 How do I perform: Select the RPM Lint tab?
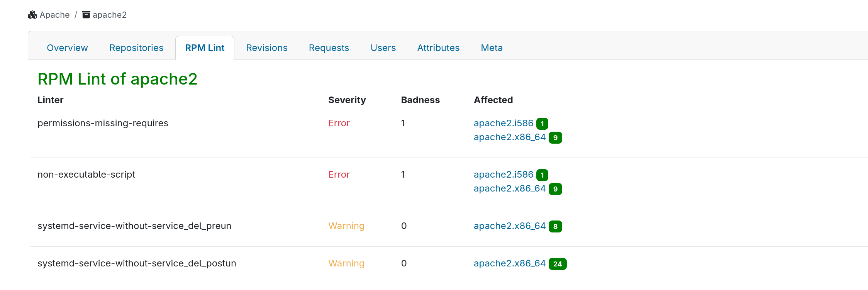(205, 48)
